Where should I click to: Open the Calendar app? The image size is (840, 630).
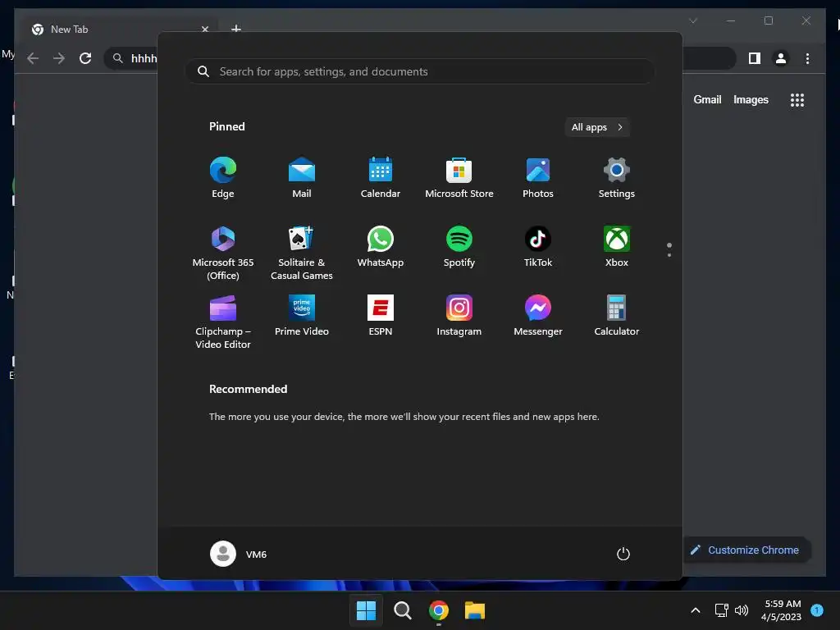tap(381, 178)
